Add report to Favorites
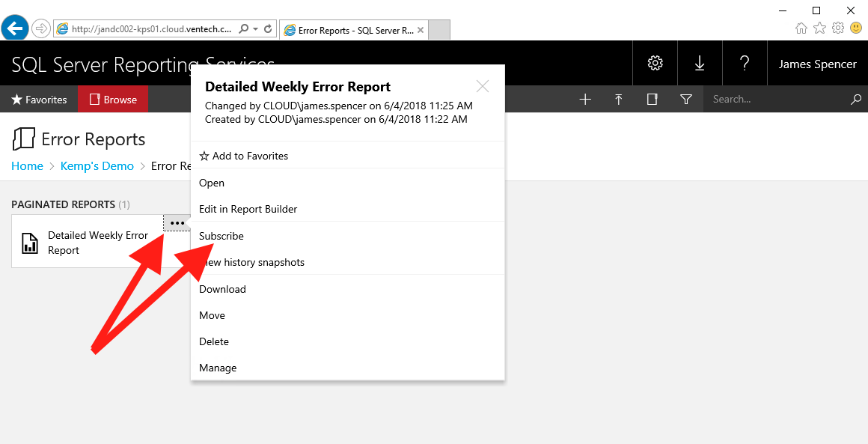868x444 pixels. coord(244,156)
